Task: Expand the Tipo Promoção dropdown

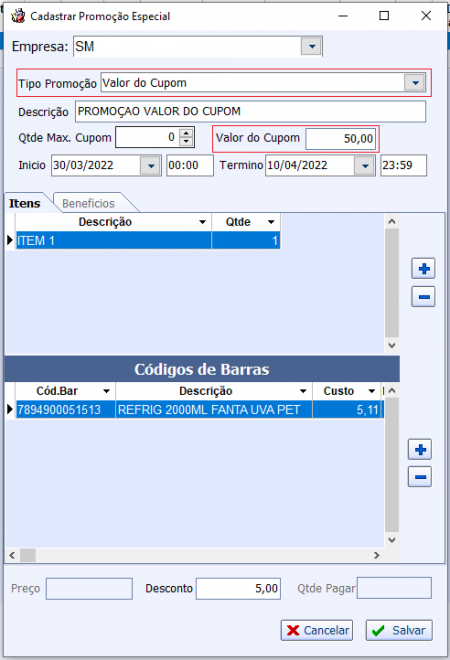Action: 415,82
